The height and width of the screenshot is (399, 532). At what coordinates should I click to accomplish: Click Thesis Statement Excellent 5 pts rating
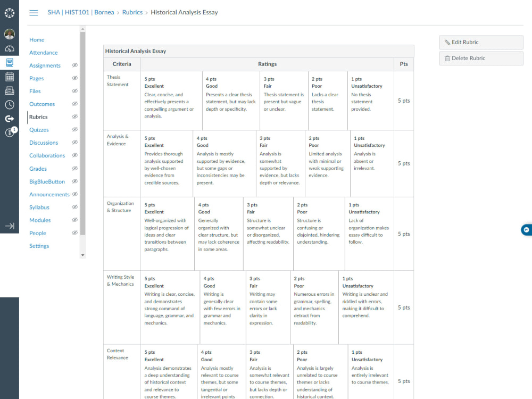[x=171, y=101]
